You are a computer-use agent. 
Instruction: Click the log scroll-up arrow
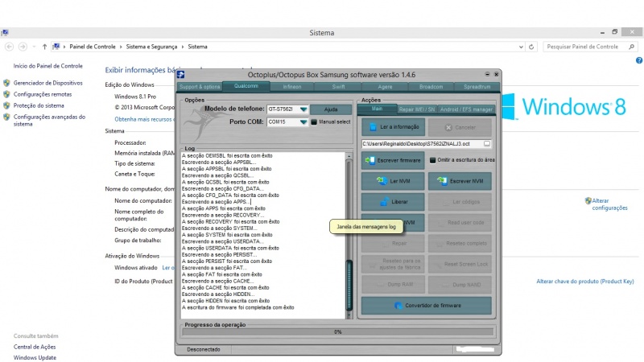(349, 156)
